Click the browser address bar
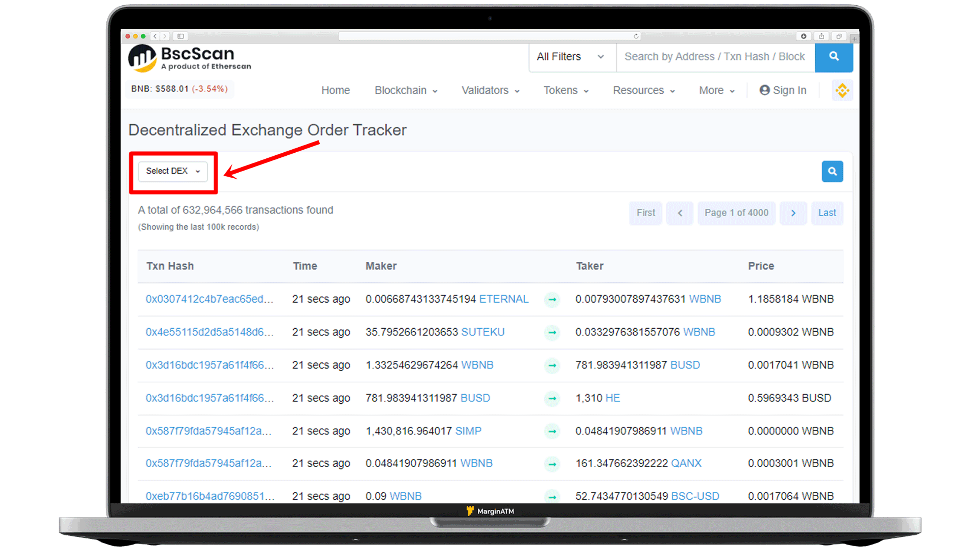Screen dimensions: 980x551 tap(490, 36)
